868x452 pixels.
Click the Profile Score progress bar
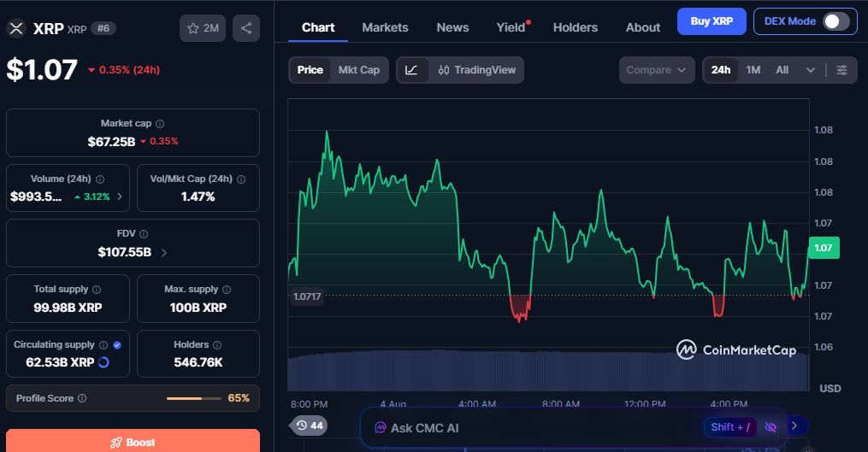194,398
